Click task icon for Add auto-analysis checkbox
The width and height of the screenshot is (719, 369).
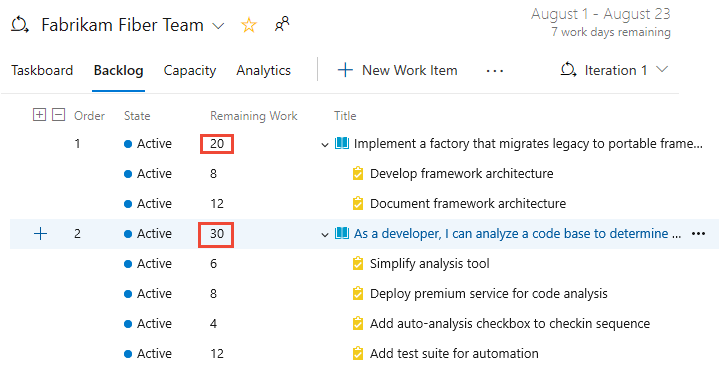358,324
